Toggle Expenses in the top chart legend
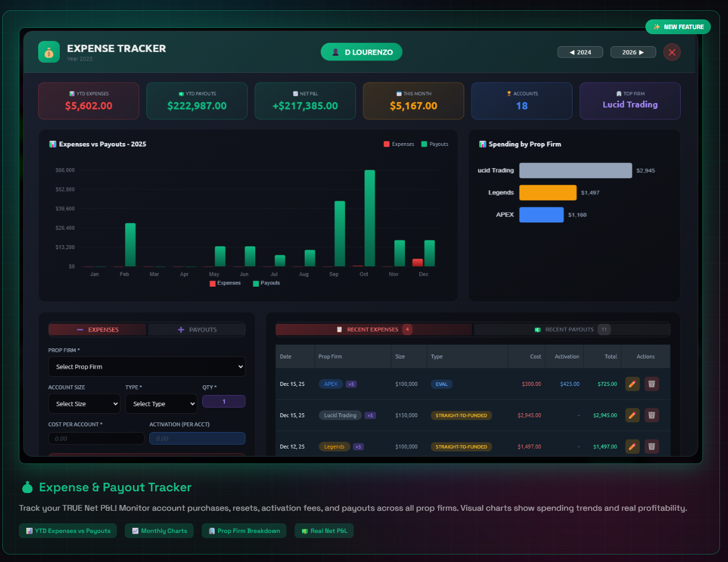Viewport: 728px width, 562px height. coord(399,144)
